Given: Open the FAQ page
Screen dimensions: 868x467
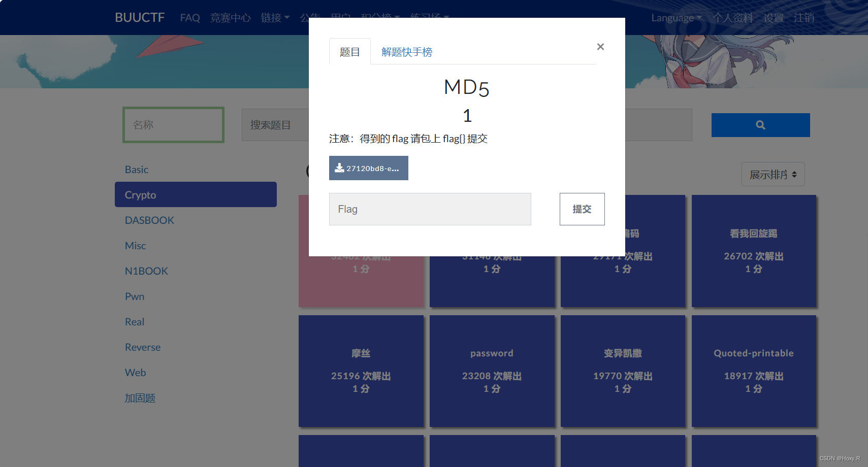Looking at the screenshot, I should pos(190,18).
